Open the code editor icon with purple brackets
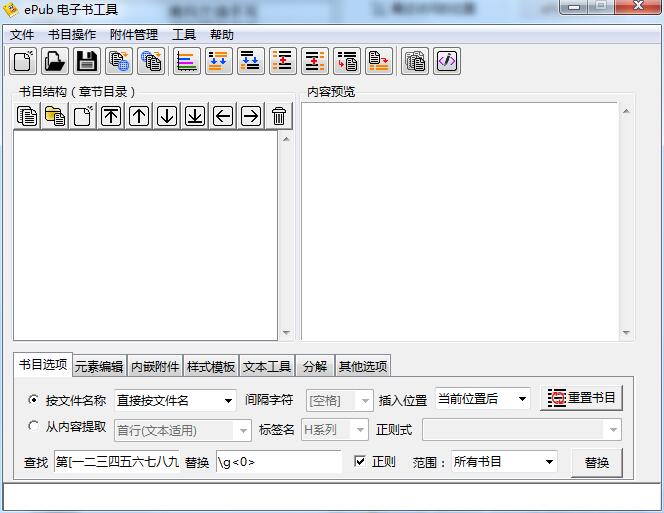 [447, 61]
